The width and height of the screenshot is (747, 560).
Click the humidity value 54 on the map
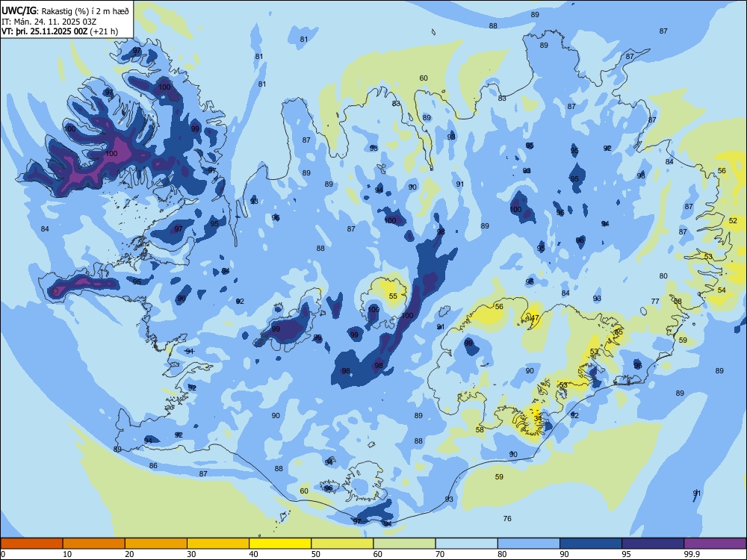pos(722,290)
